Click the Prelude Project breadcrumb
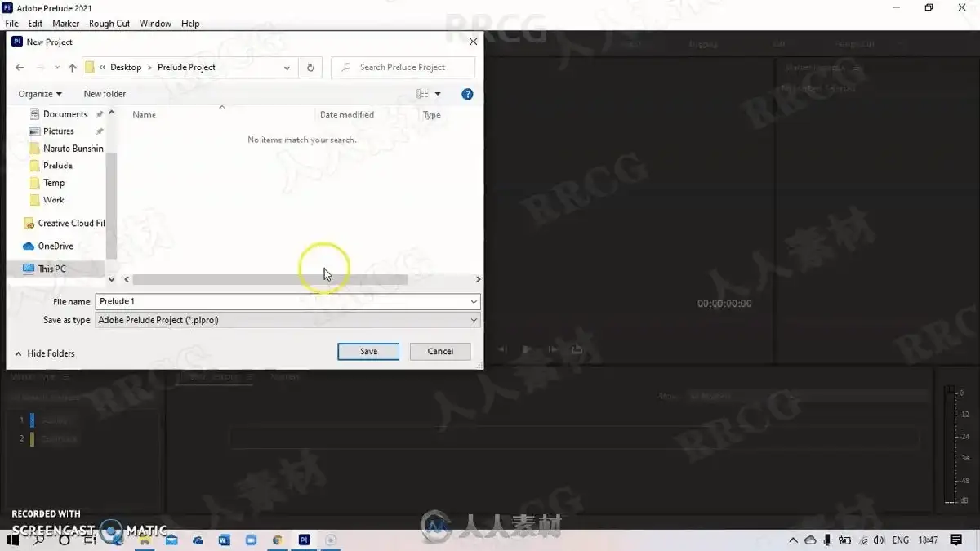The image size is (980, 551). pyautogui.click(x=186, y=68)
